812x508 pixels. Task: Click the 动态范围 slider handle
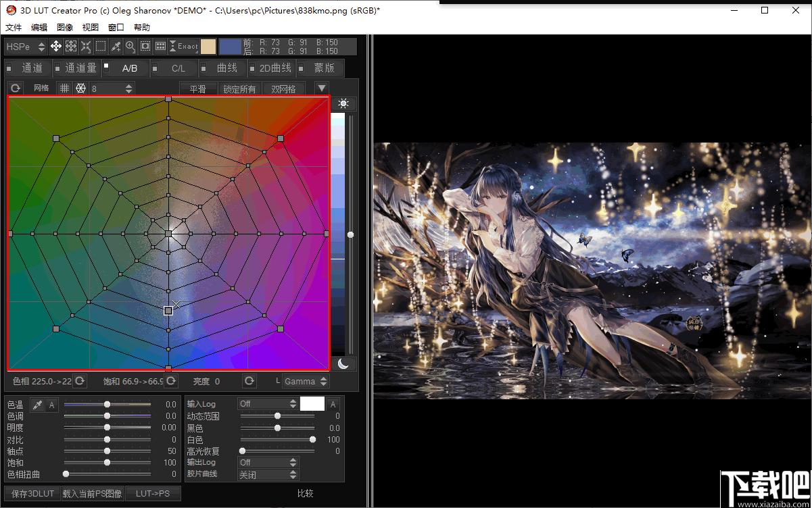[x=277, y=416]
